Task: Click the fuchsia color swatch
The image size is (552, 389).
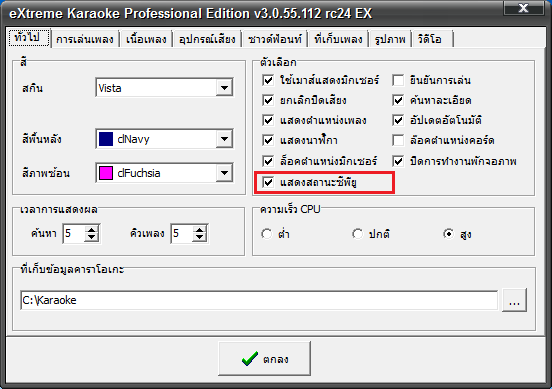Action: (106, 173)
